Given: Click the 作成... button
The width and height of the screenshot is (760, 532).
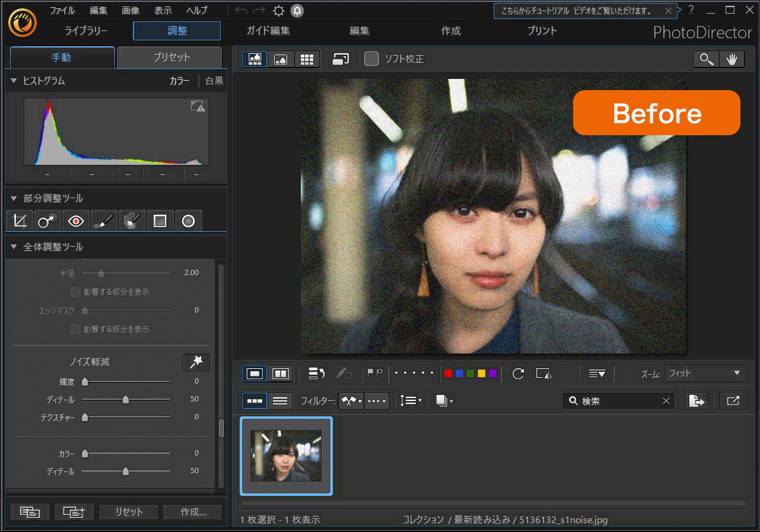Looking at the screenshot, I should [192, 511].
